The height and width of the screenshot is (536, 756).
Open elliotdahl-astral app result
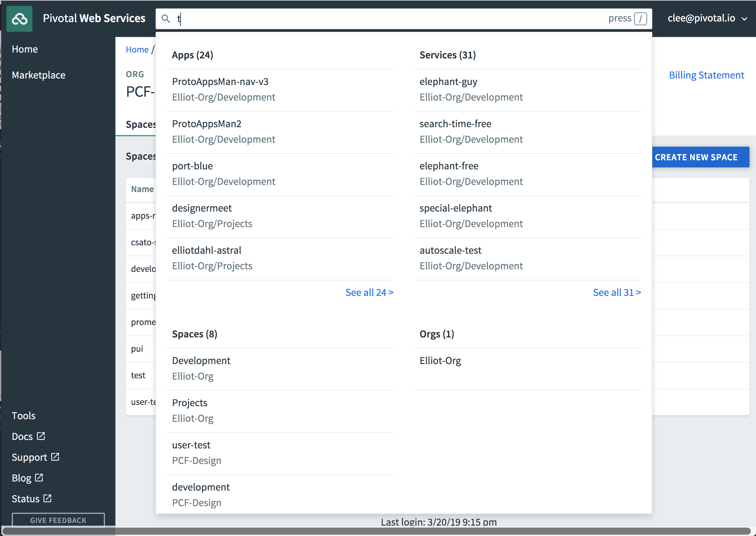(x=280, y=259)
